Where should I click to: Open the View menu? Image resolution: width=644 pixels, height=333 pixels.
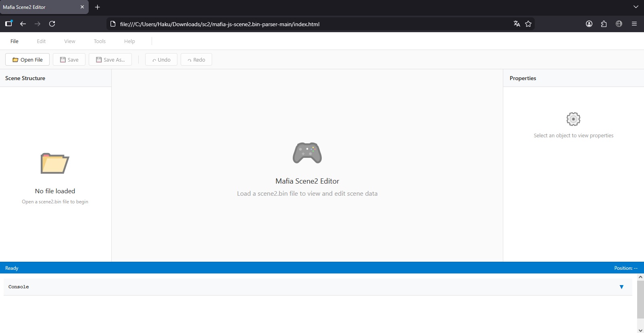[70, 41]
